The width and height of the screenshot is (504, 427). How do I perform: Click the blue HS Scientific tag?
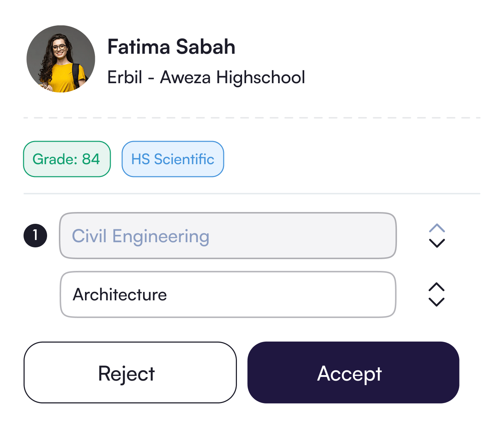coord(173,159)
